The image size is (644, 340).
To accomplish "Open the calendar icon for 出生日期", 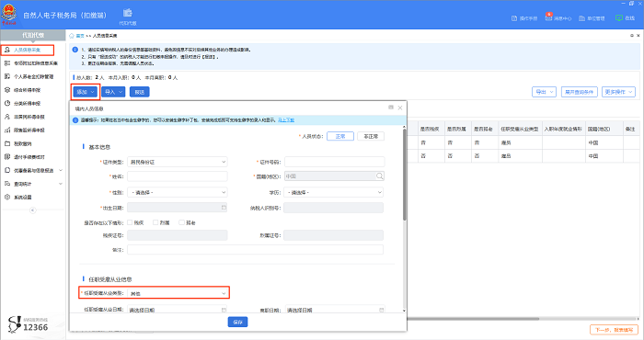I will point(224,208).
